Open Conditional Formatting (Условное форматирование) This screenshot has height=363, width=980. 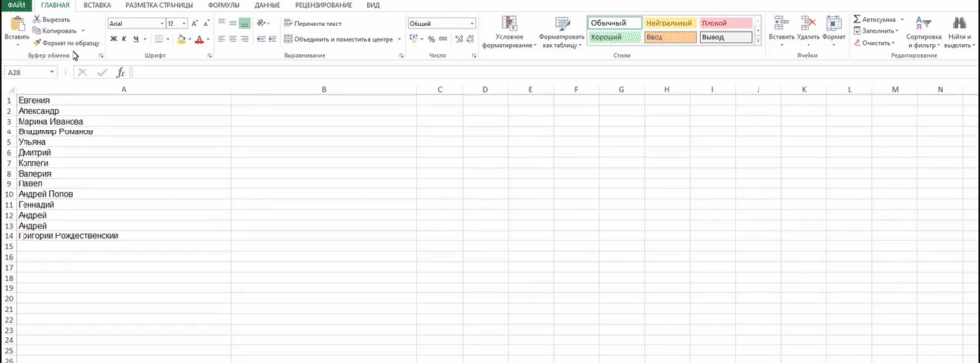(510, 32)
